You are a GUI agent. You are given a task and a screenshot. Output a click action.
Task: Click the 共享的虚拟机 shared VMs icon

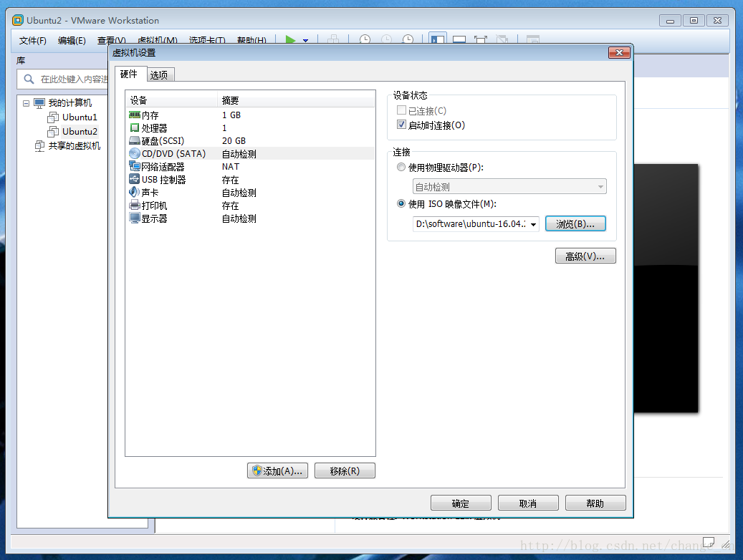pos(40,146)
